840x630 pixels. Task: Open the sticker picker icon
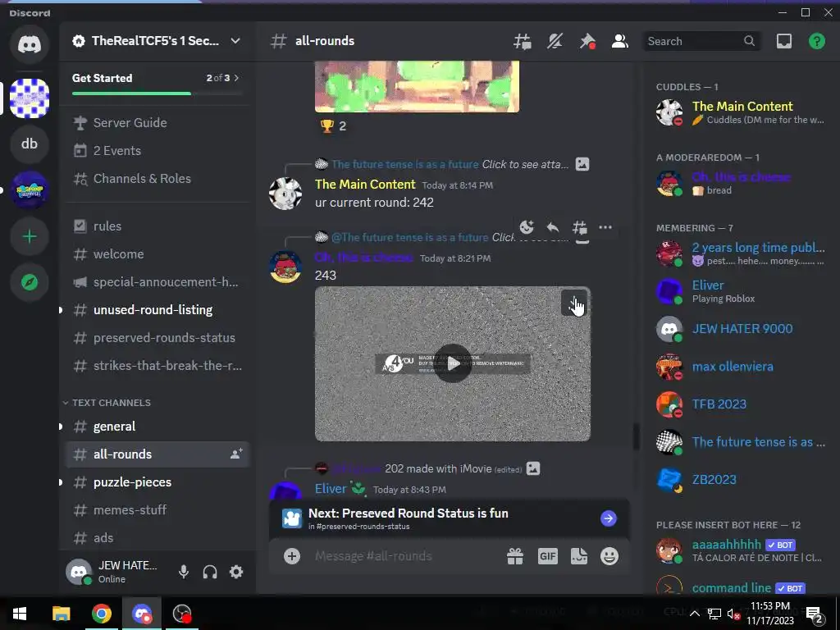578,557
